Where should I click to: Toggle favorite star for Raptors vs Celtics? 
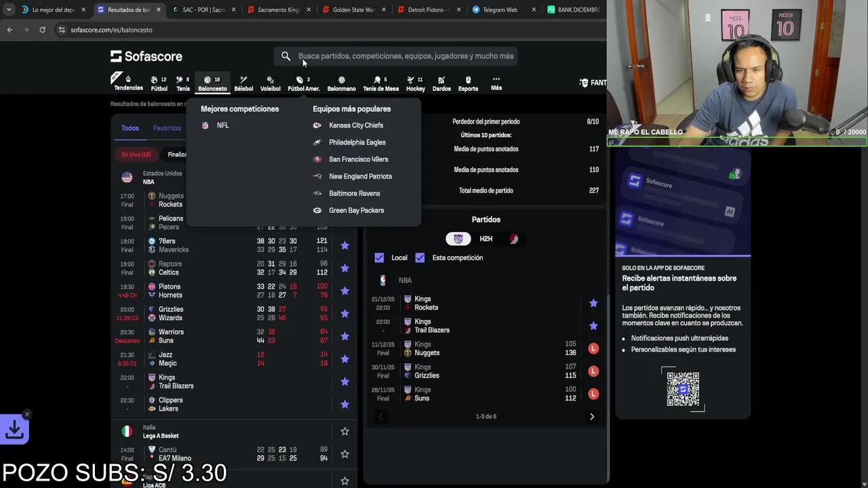[344, 268]
